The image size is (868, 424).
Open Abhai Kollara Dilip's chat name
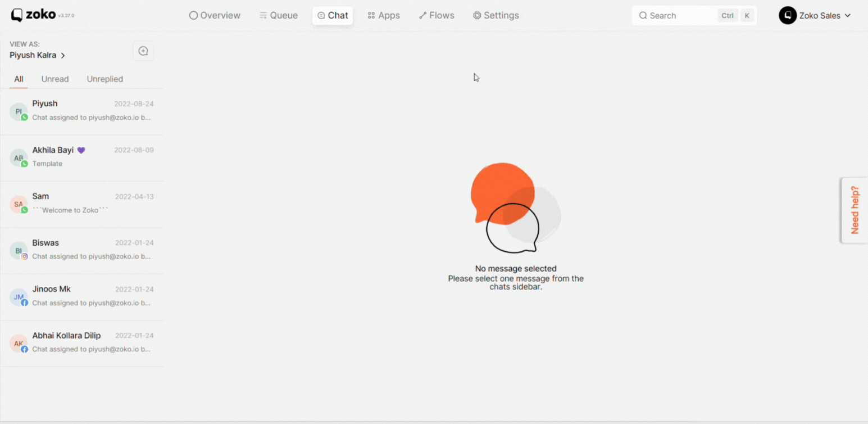[66, 336]
